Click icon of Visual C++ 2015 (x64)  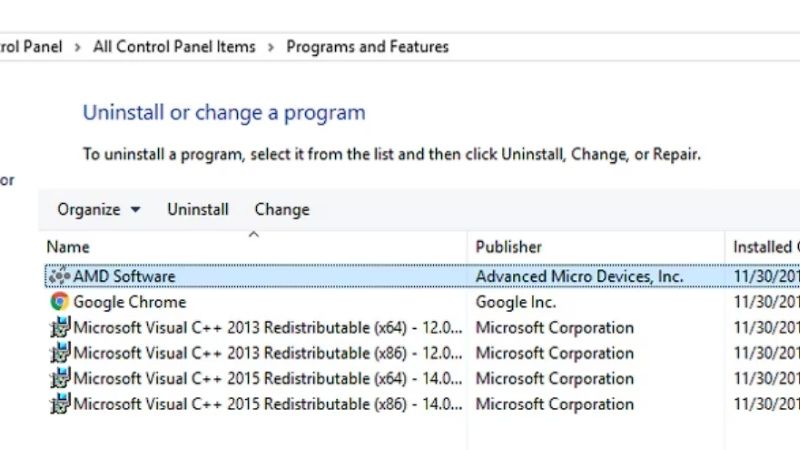[60, 378]
